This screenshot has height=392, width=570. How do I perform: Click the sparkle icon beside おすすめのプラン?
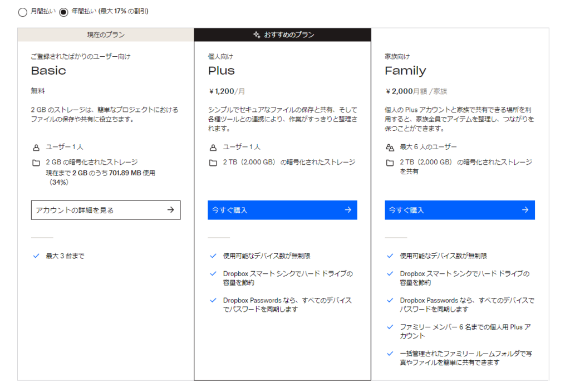pos(257,35)
